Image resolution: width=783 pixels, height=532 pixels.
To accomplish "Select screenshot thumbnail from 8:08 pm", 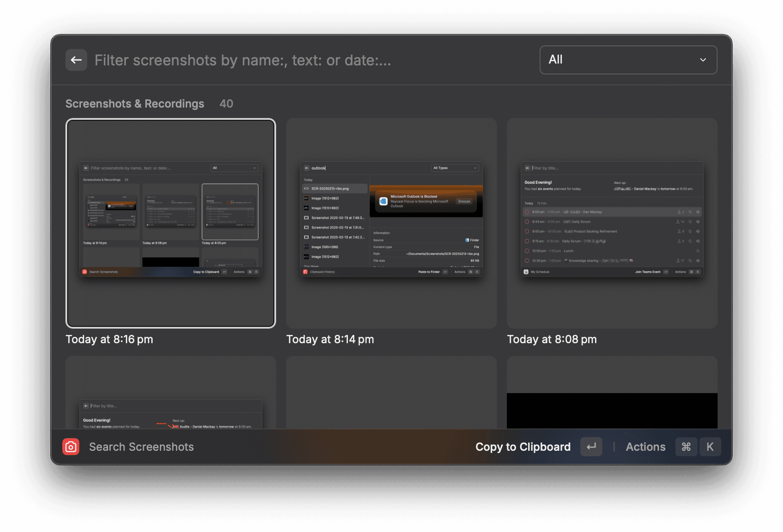I will point(612,223).
